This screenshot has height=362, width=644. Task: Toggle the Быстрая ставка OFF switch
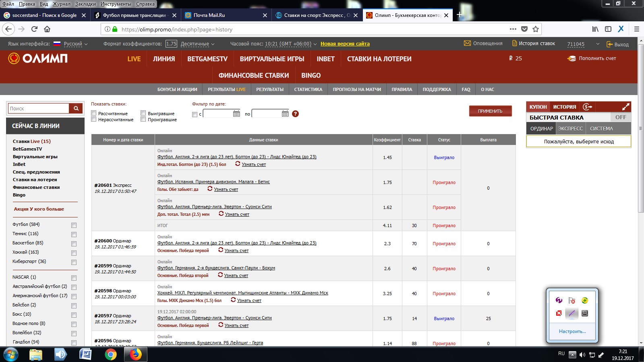pos(621,117)
